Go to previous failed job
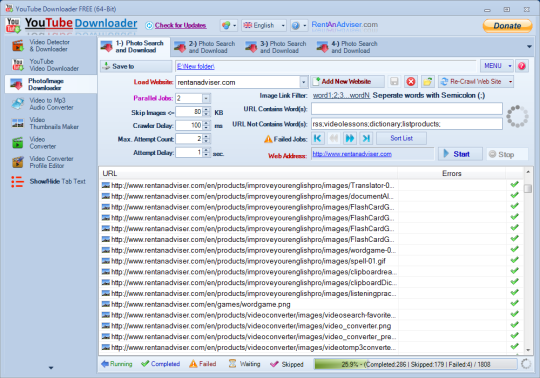540x378 pixels. pyautogui.click(x=333, y=138)
